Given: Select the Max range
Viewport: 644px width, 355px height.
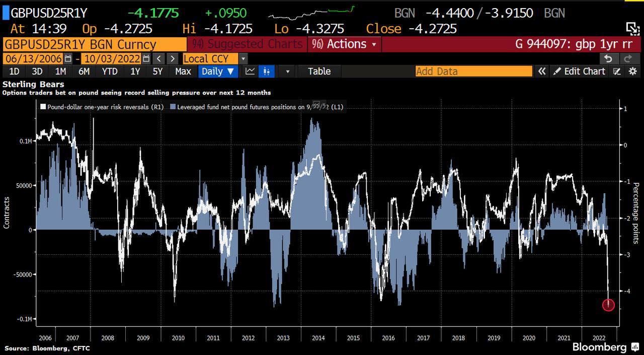Looking at the screenshot, I should point(183,72).
